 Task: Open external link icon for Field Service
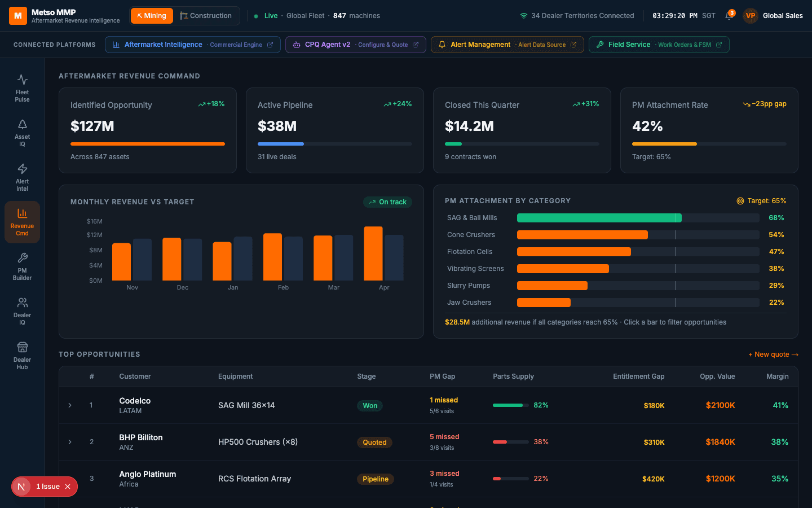click(719, 45)
